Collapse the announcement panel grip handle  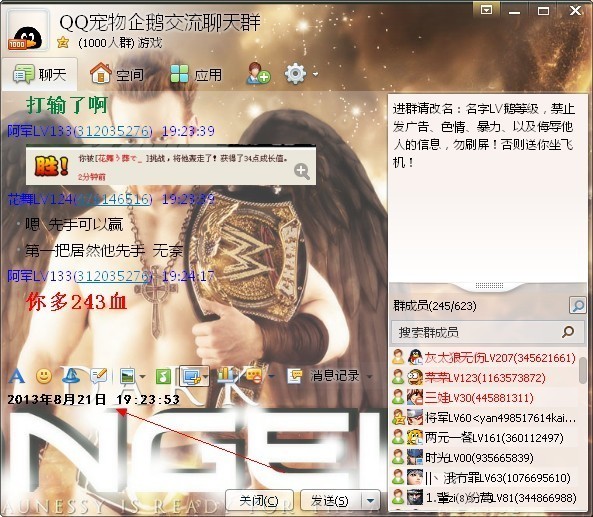[489, 285]
